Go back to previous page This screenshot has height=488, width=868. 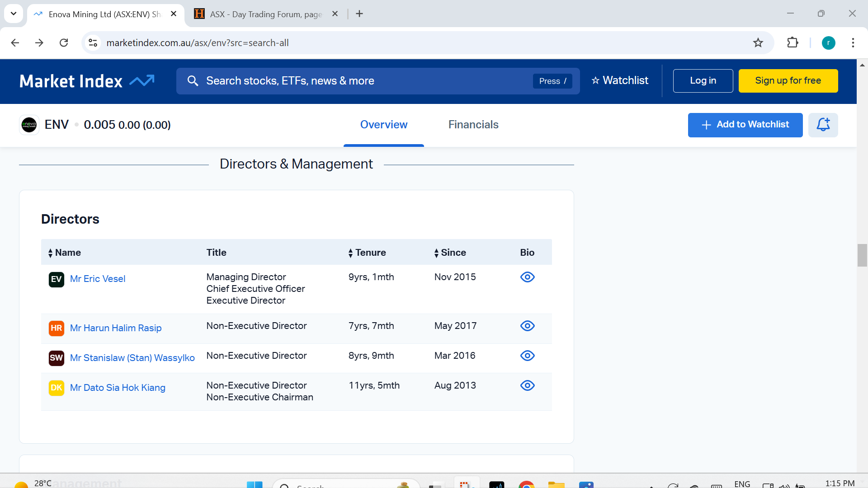pos(15,43)
